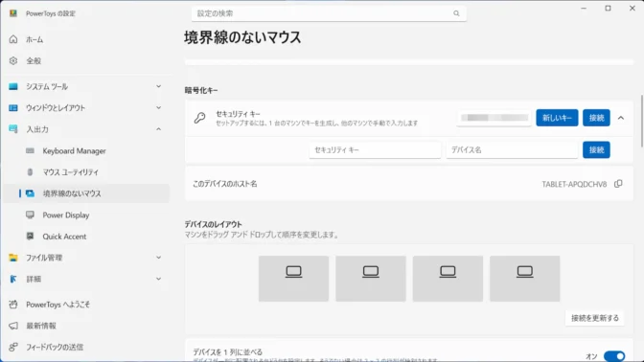
Task: Generate a key with 新しいキー button
Action: tap(557, 118)
